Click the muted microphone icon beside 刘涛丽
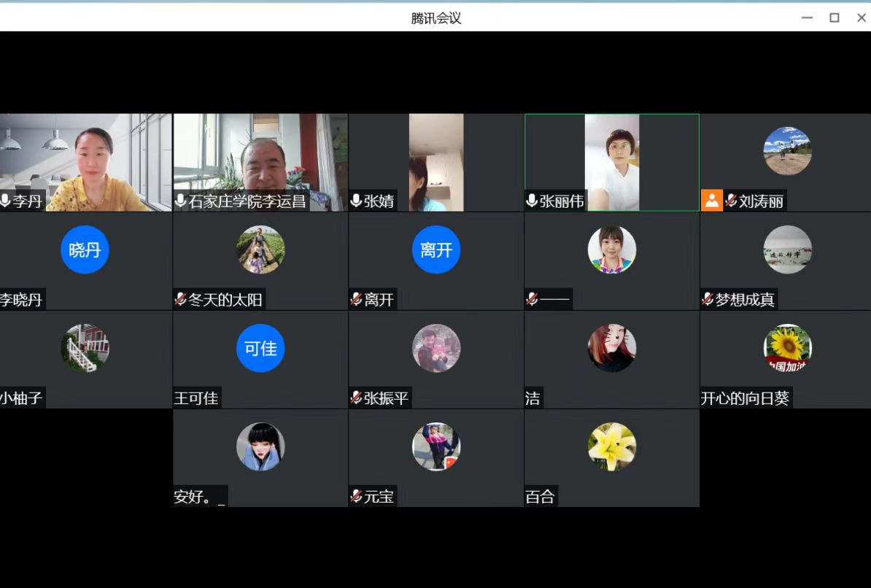 click(x=731, y=201)
